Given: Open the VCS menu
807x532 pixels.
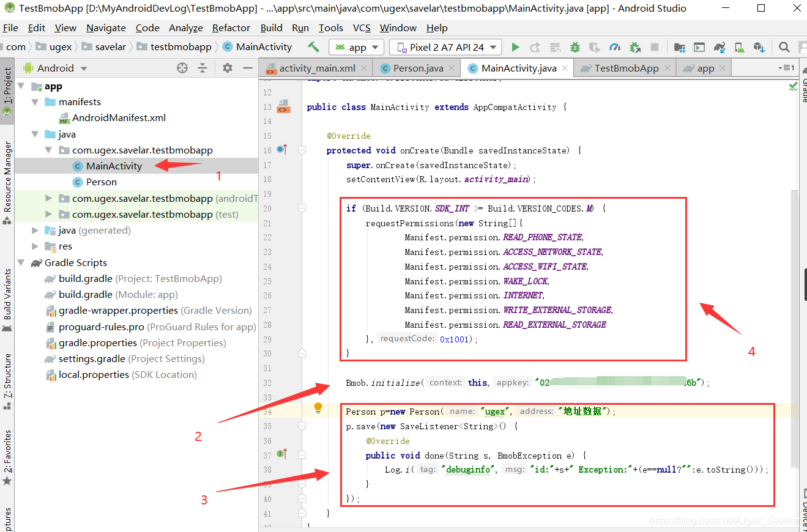Looking at the screenshot, I should 362,28.
